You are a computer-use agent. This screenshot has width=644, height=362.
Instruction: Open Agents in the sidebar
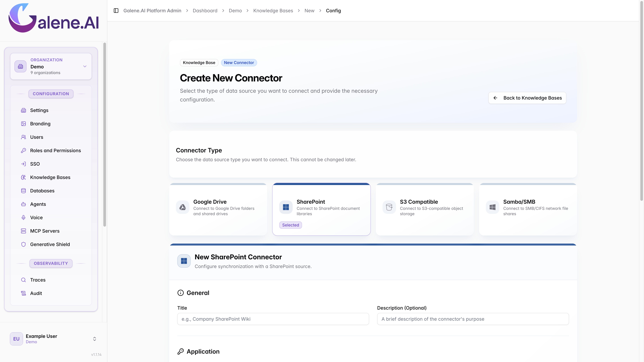[51, 204]
